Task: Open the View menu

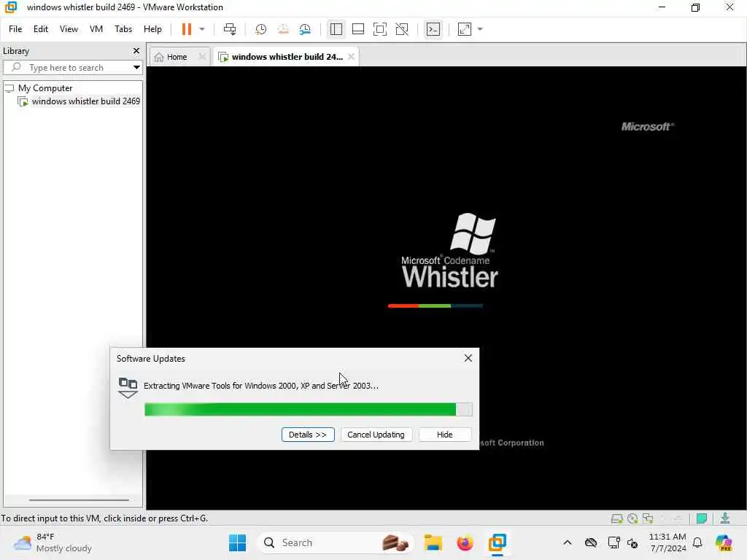Action: pos(69,29)
